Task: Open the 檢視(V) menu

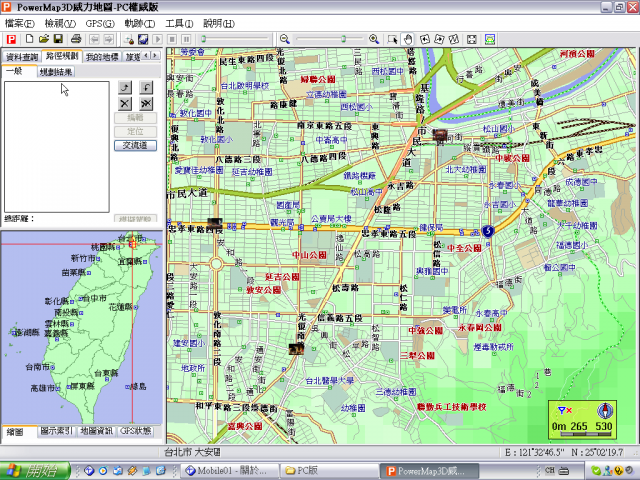Action: pyautogui.click(x=60, y=23)
